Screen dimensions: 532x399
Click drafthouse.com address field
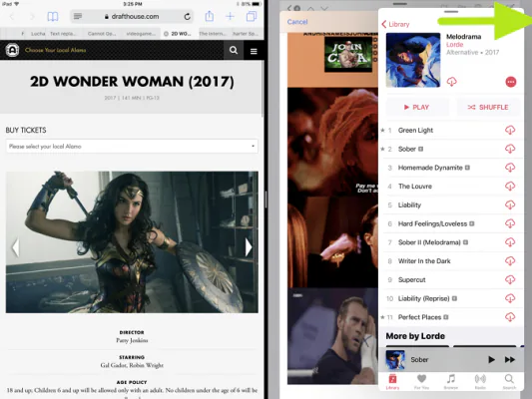pos(132,16)
